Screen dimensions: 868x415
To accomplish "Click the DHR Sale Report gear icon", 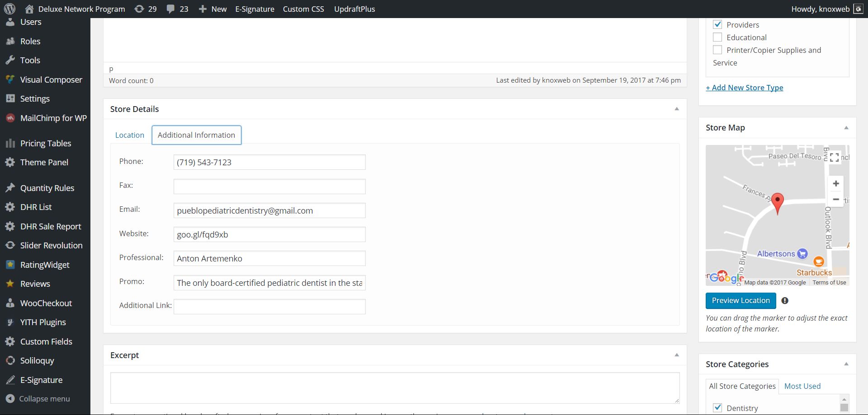I will pos(10,226).
